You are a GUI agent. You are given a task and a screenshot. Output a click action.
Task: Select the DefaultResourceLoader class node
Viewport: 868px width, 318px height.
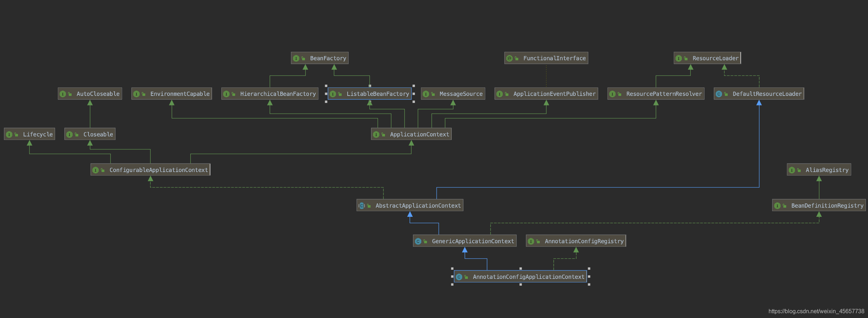point(759,94)
